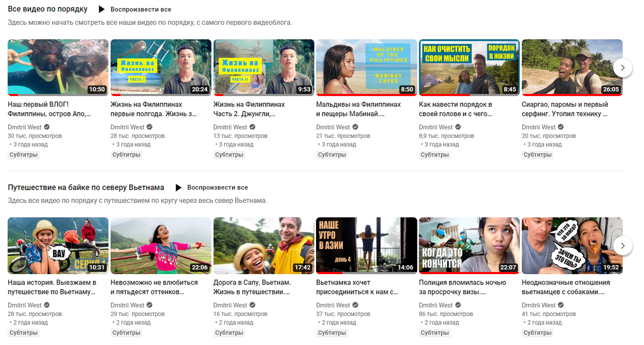Click title 'Мальдивы на Филиппинах и пещеры Мабинай'

click(358, 109)
